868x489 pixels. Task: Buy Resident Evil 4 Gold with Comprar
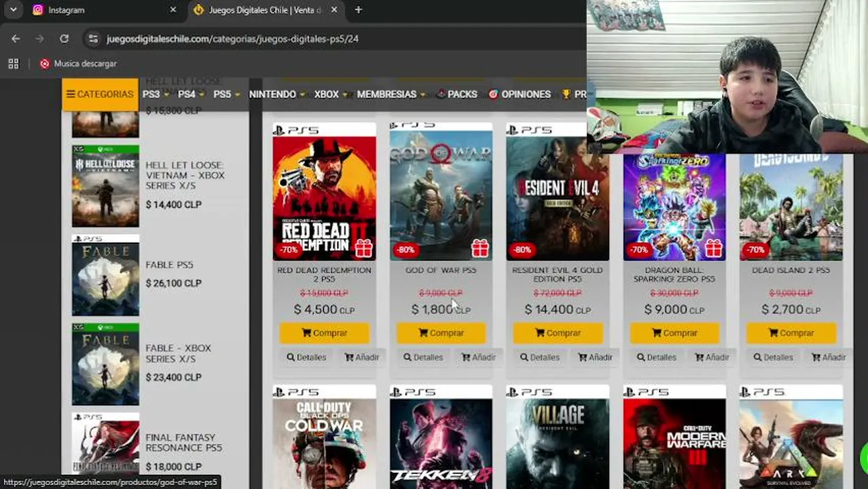(558, 333)
